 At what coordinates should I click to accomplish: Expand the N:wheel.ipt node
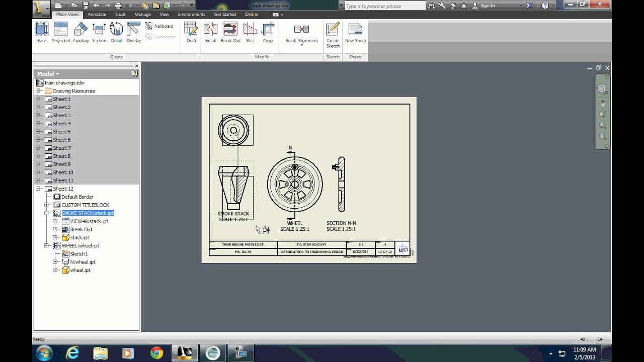[x=55, y=262]
